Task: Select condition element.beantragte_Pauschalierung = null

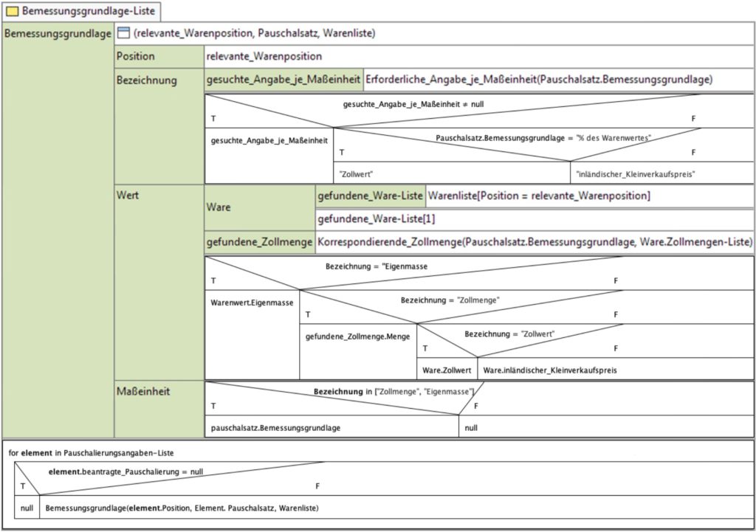Action: [126, 471]
